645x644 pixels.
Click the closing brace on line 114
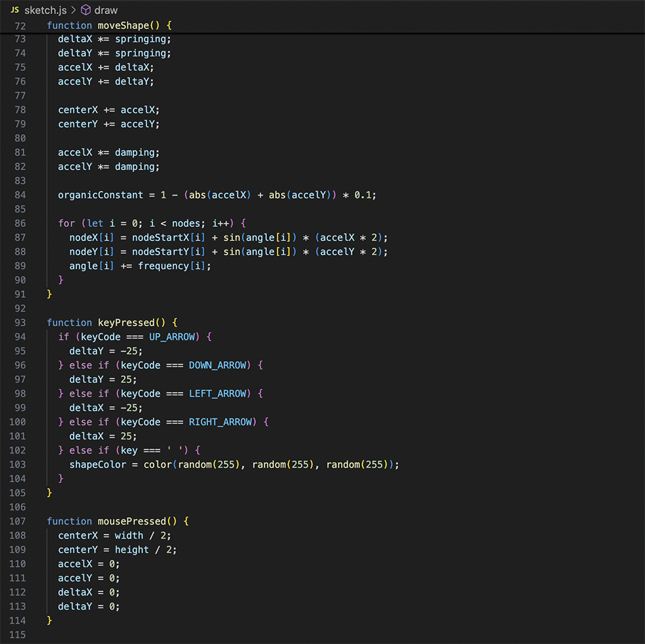(50, 620)
